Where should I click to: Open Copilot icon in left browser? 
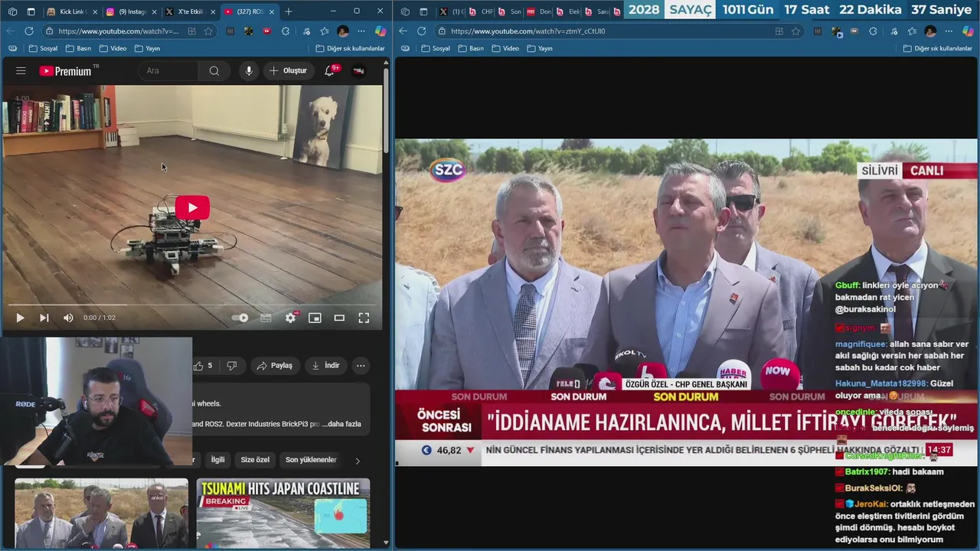381,31
